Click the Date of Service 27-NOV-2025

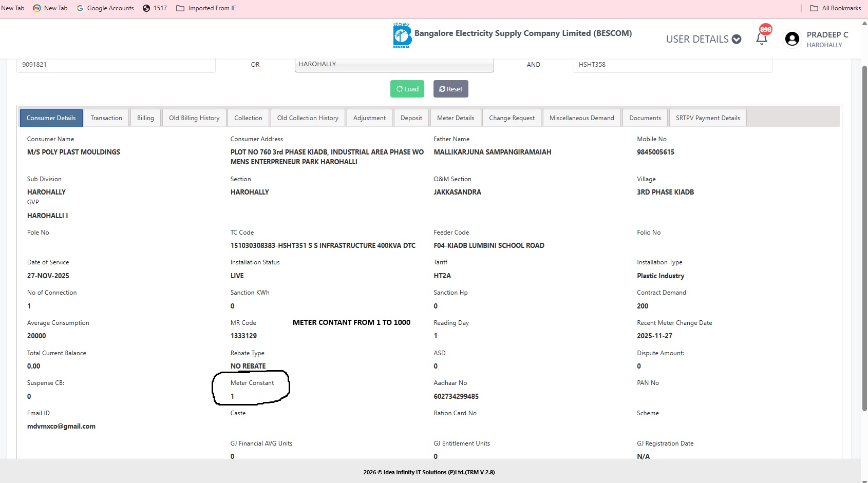(48, 276)
